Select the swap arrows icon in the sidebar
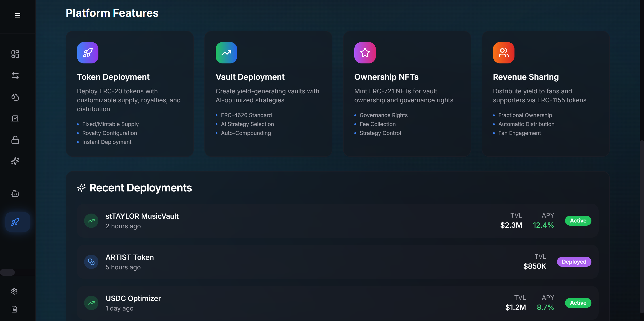The width and height of the screenshot is (644, 321). click(x=15, y=76)
